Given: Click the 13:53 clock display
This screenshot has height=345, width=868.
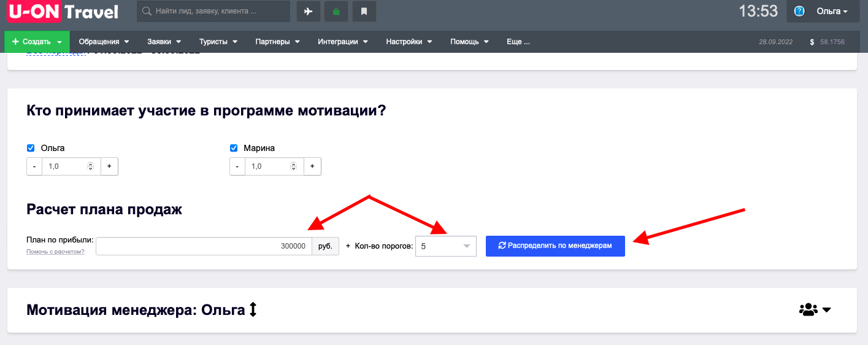Looking at the screenshot, I should (x=758, y=11).
